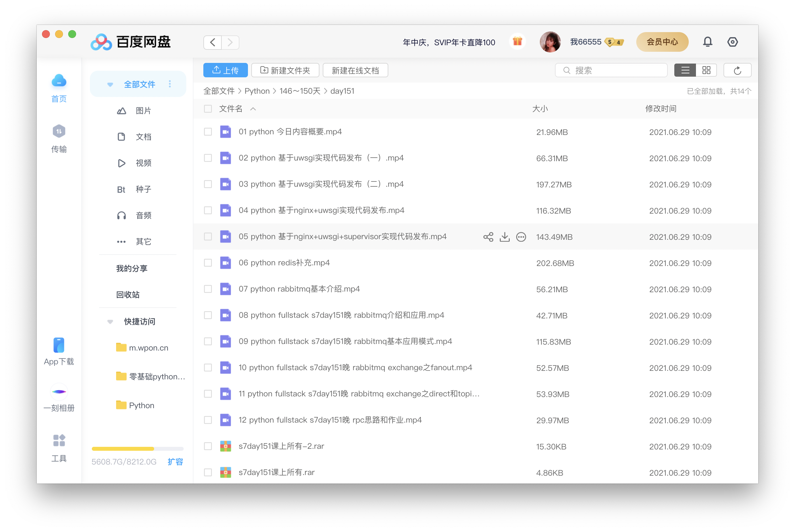This screenshot has height=532, width=795.
Task: Toggle the 文件名 sort order arrow
Action: (253, 109)
